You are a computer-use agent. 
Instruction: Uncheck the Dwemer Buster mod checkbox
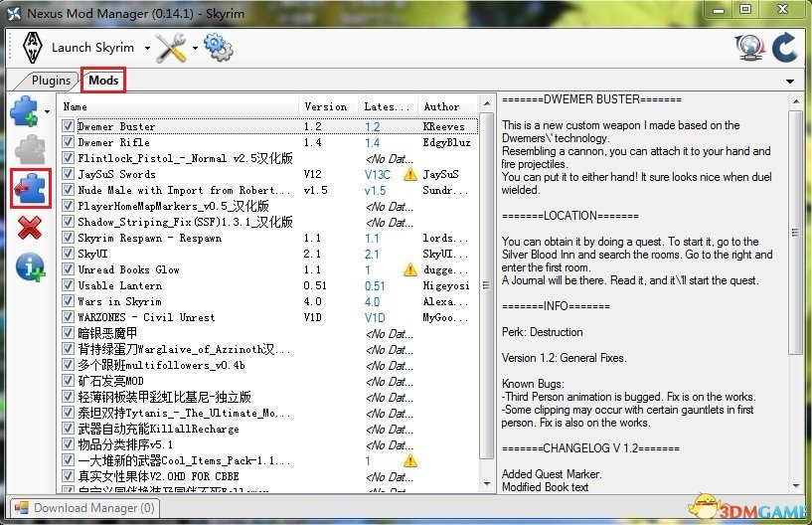tap(68, 126)
